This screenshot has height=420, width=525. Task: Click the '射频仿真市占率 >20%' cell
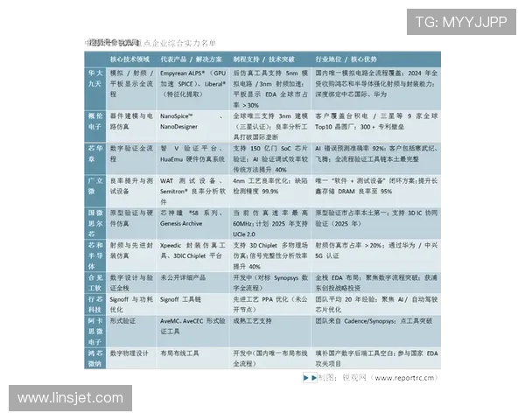coord(376,255)
